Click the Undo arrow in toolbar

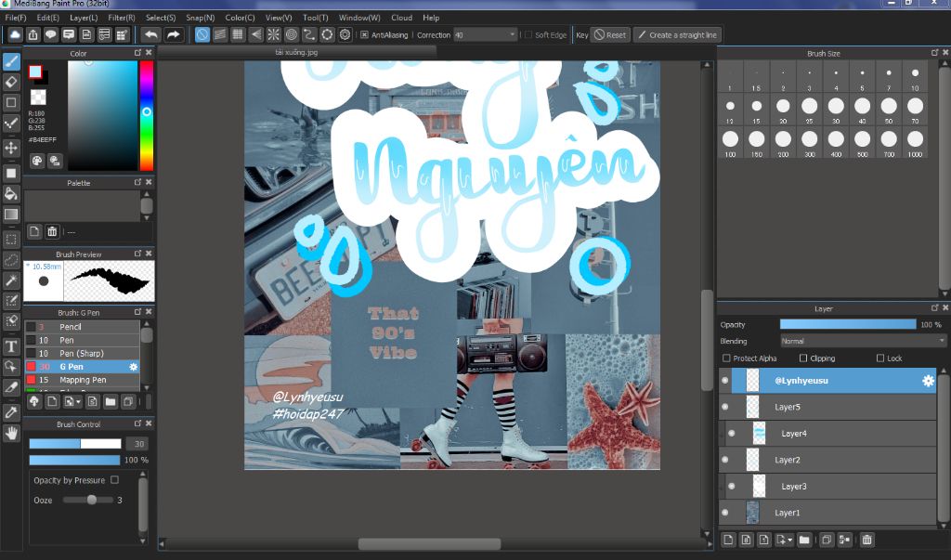coord(151,35)
